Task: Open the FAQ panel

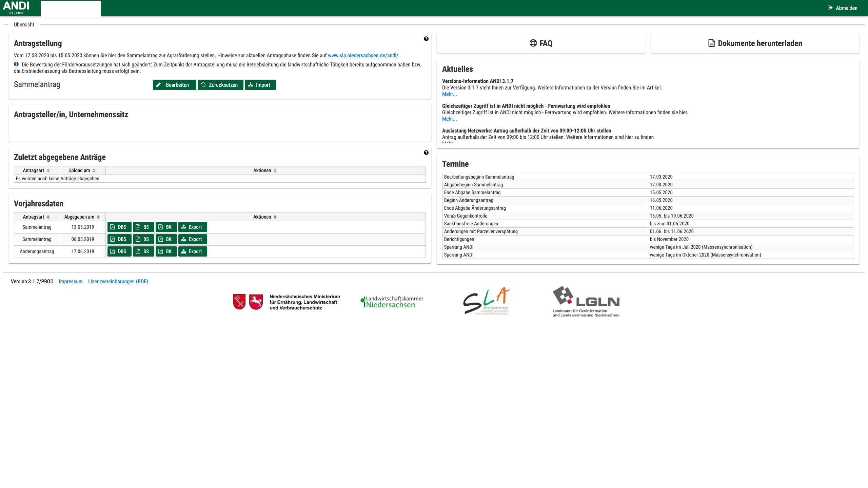Action: click(541, 43)
